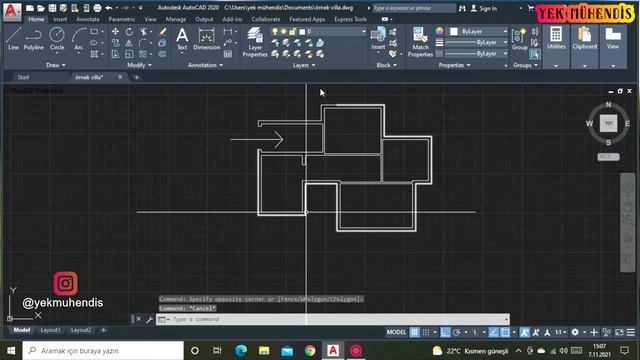Click the Erase tool icon
The width and height of the screenshot is (640, 360).
tap(162, 32)
